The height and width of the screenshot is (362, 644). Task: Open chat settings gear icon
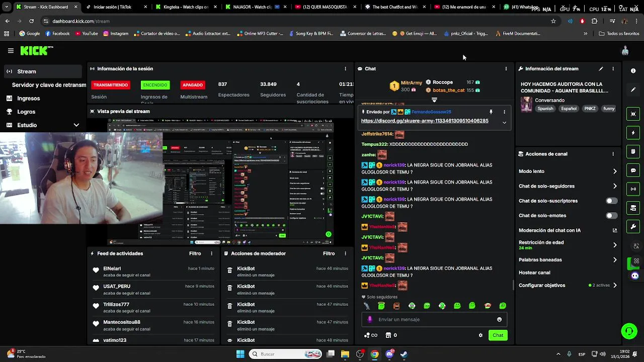[480, 335]
